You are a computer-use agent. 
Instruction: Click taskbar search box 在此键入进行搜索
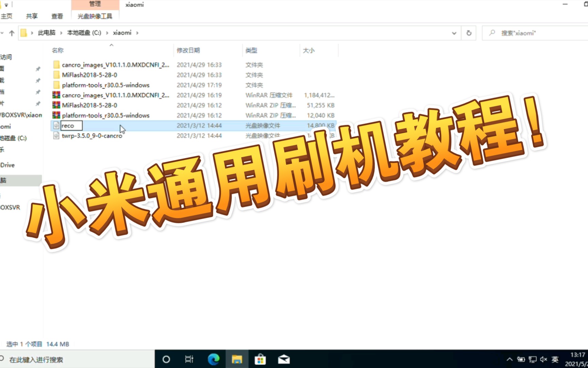77,359
